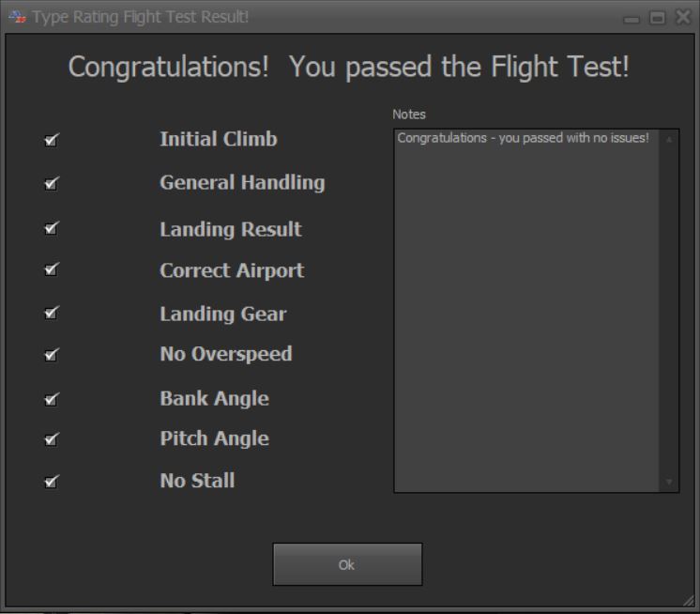This screenshot has width=700, height=614.
Task: Click the Notes scrollbar track
Action: (669, 311)
